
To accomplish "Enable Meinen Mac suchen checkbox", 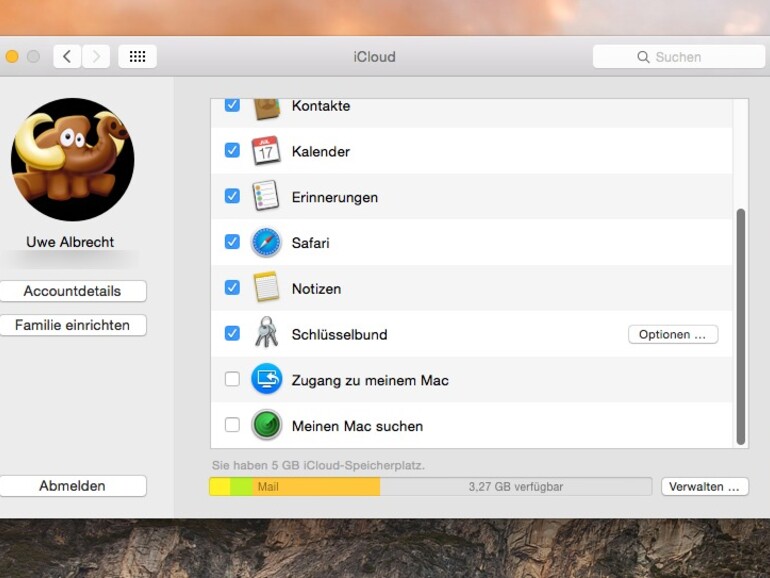I will (x=232, y=426).
